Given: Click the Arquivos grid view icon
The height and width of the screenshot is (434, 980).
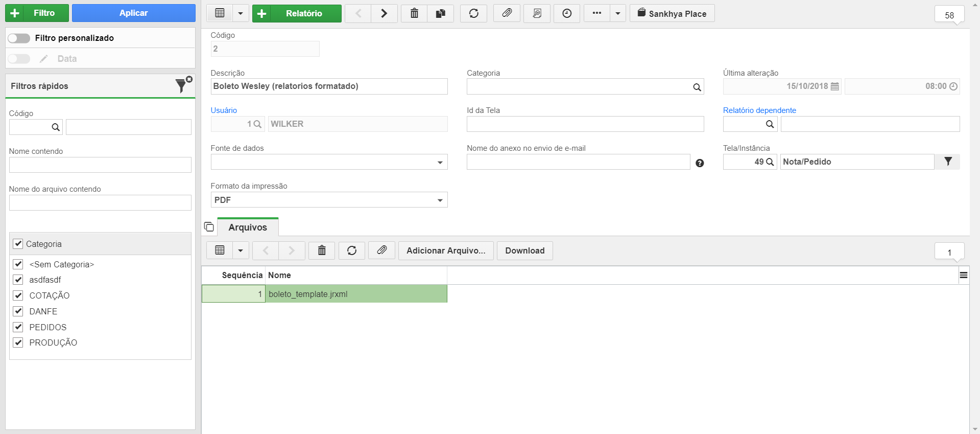Looking at the screenshot, I should point(220,250).
